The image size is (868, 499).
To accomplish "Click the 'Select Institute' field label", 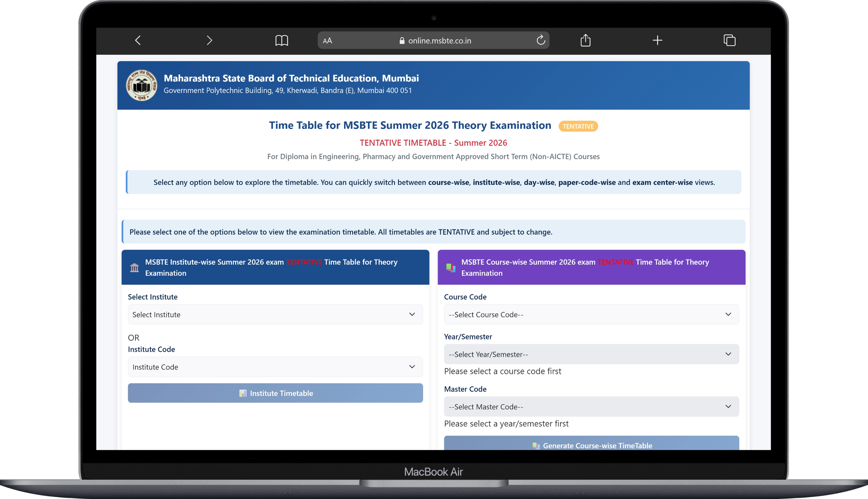I will point(153,297).
